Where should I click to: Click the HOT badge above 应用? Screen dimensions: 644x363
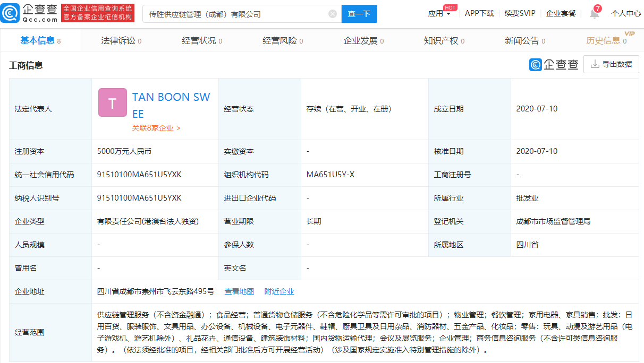451,7
